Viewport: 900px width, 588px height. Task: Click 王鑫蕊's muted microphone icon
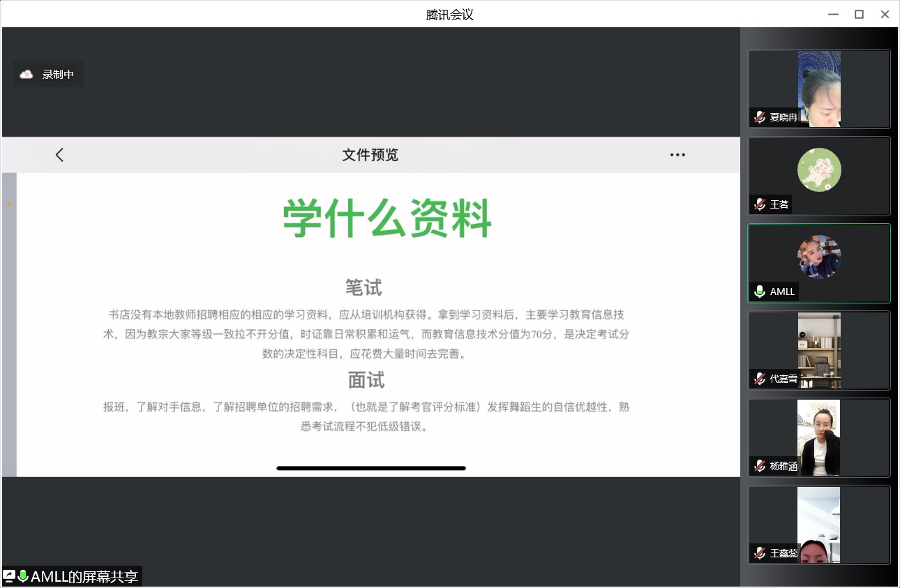point(759,553)
